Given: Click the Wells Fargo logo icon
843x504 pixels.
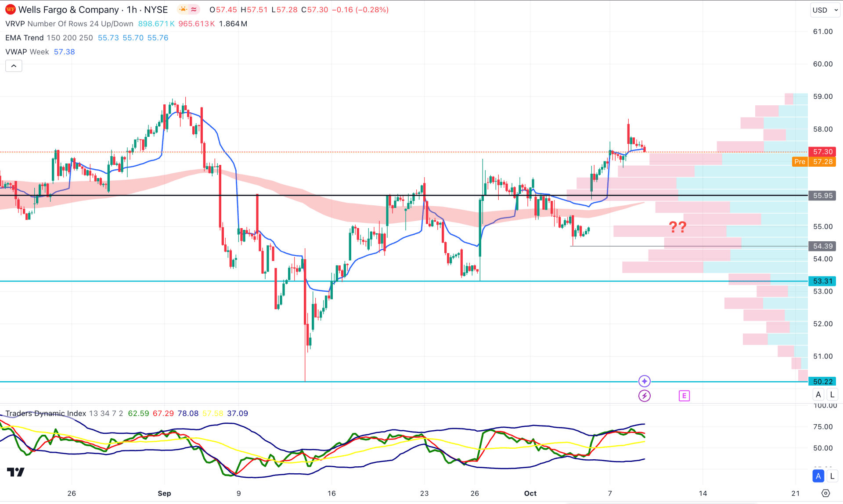Looking at the screenshot, I should [10, 9].
